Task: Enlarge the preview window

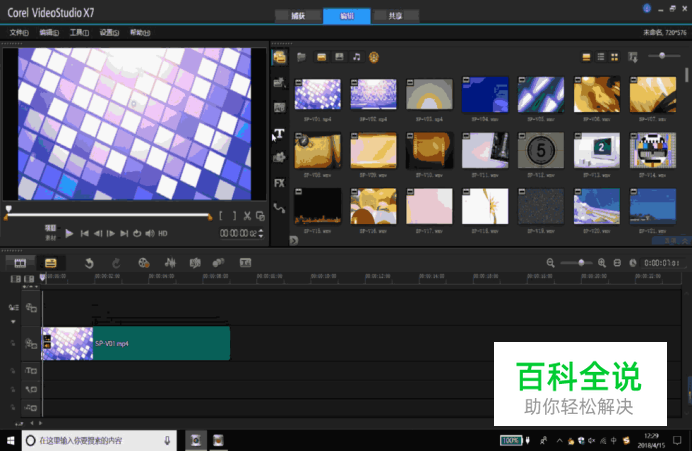Action: (x=260, y=216)
